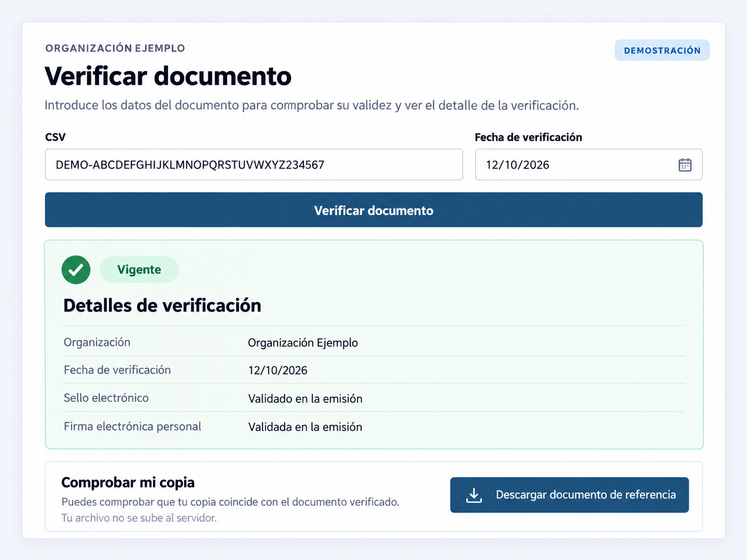Click the 'Organización Ejemplo' value in details
This screenshot has height=560, width=747.
pyautogui.click(x=303, y=343)
